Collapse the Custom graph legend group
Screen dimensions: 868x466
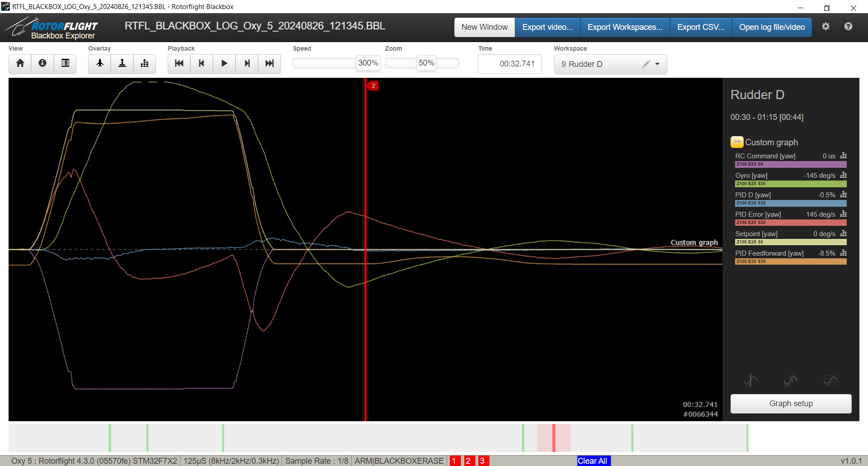coord(737,142)
